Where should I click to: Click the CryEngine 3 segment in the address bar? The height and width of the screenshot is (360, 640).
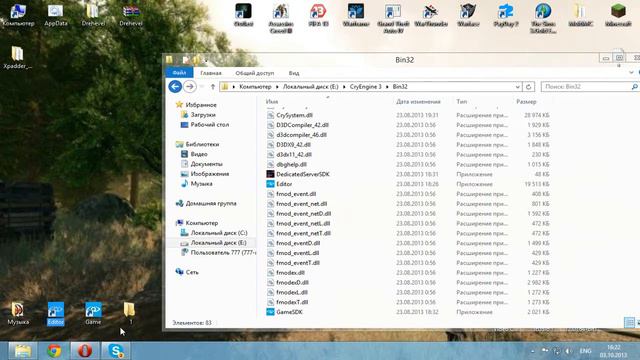coord(366,87)
